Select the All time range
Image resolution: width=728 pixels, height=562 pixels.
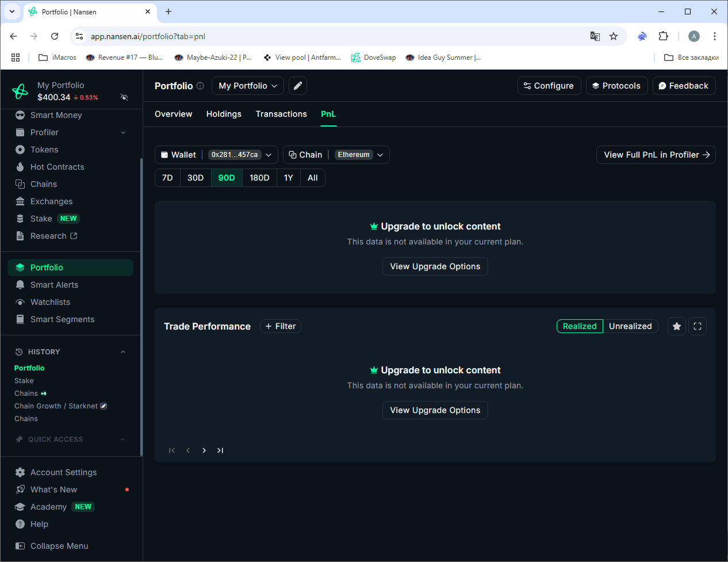click(x=313, y=178)
